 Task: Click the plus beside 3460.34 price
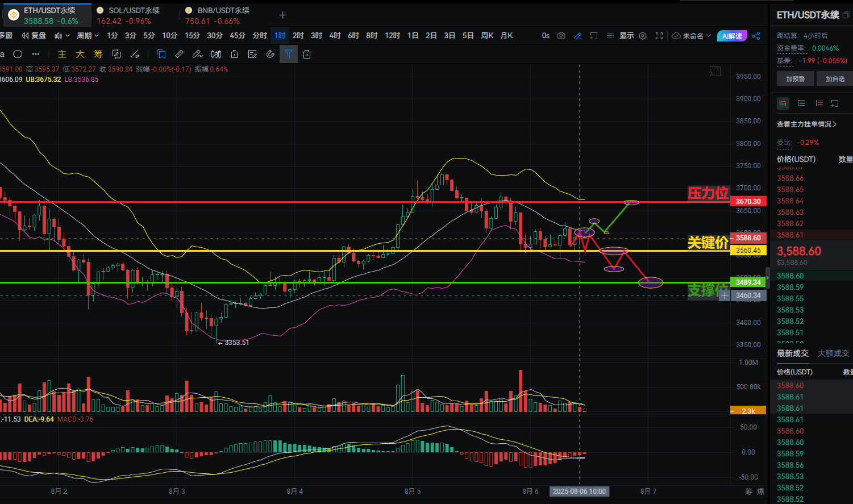(725, 295)
